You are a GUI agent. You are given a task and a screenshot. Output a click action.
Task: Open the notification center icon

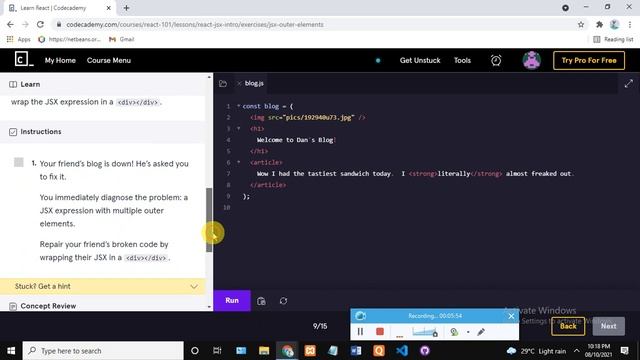(624, 351)
